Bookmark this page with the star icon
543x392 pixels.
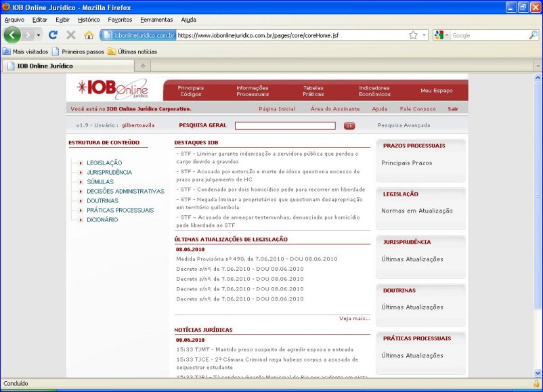413,35
